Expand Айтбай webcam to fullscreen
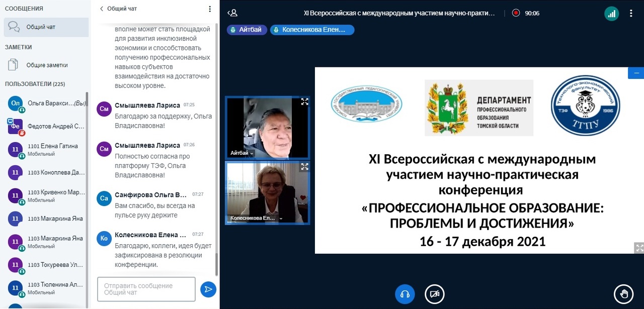This screenshot has width=644, height=309. point(304,101)
